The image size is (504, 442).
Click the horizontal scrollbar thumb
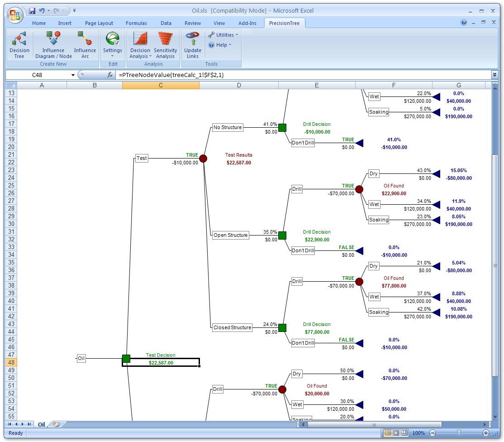(x=375, y=425)
